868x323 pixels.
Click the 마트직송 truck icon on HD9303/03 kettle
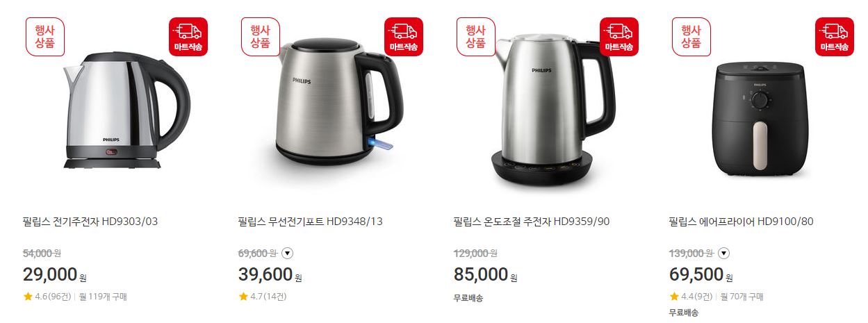[x=188, y=37]
